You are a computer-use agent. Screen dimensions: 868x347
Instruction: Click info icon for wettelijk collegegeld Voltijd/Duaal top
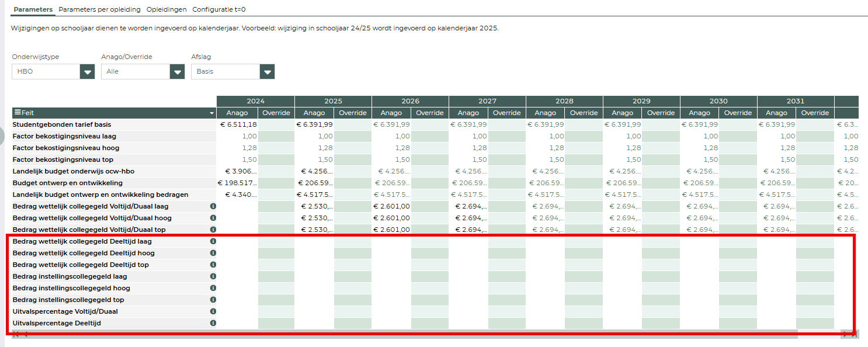[x=213, y=230]
